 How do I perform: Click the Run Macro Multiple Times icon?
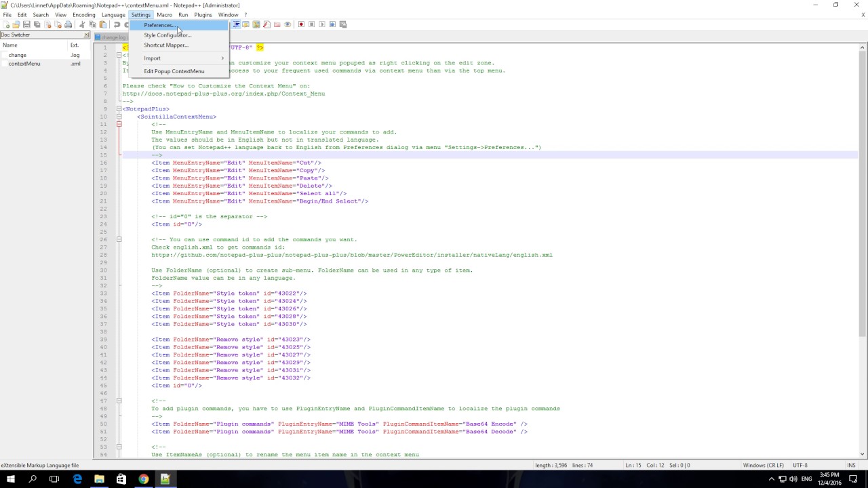[x=332, y=24]
